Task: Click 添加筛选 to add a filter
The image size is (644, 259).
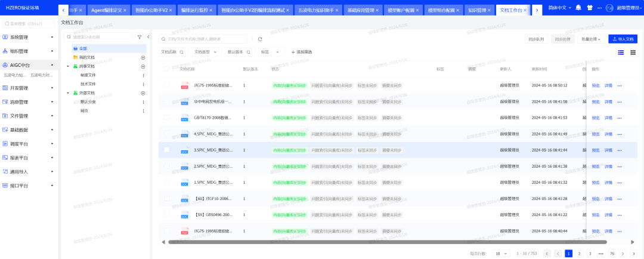Action: point(302,52)
